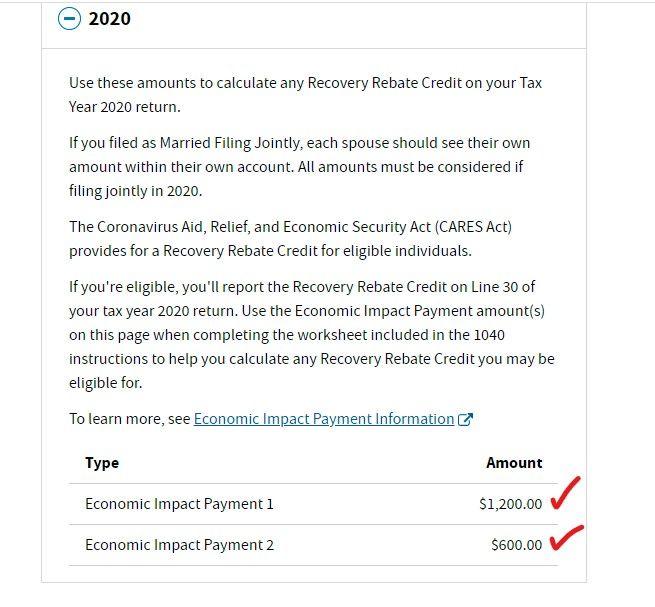Click the Line 30 instructions paragraph

point(312,335)
